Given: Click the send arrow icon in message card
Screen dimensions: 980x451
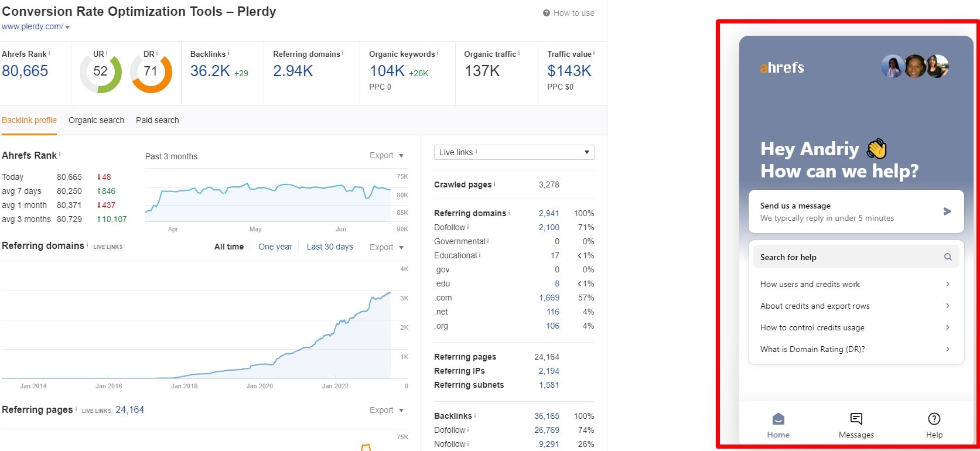Looking at the screenshot, I should click(x=947, y=211).
